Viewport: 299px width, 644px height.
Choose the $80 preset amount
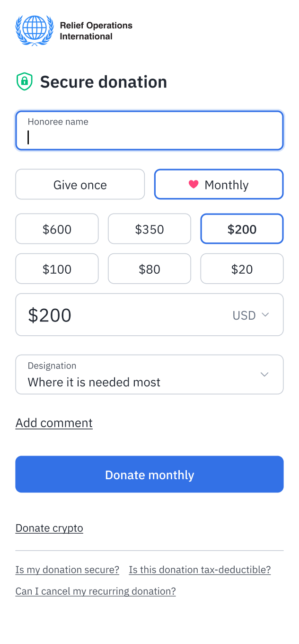[x=149, y=268]
